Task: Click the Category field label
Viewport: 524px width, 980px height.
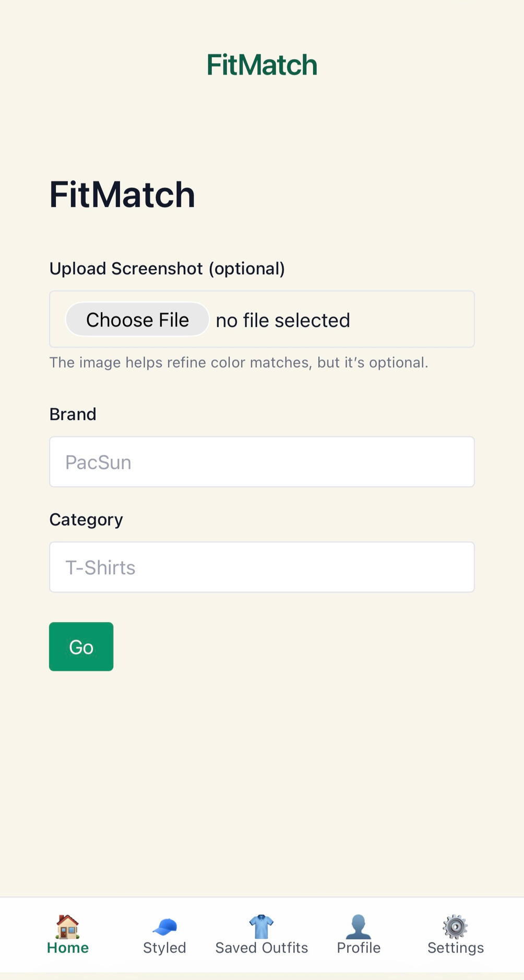Action: (86, 519)
